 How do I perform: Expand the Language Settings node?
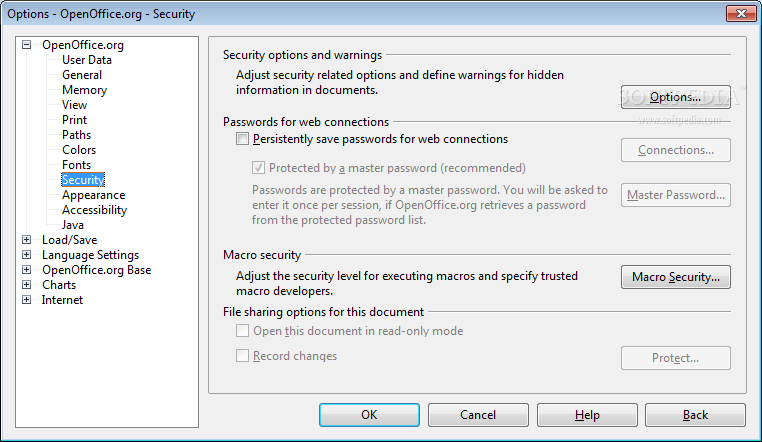tap(27, 255)
